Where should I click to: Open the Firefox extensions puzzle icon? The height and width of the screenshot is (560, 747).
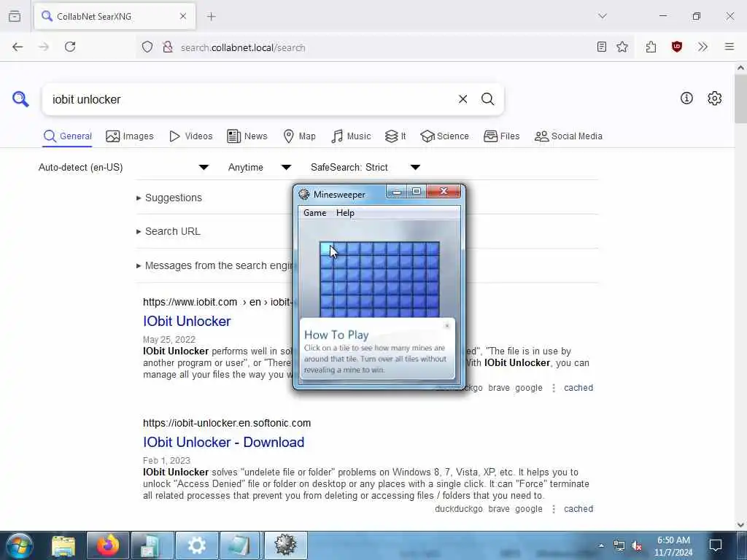[651, 47]
